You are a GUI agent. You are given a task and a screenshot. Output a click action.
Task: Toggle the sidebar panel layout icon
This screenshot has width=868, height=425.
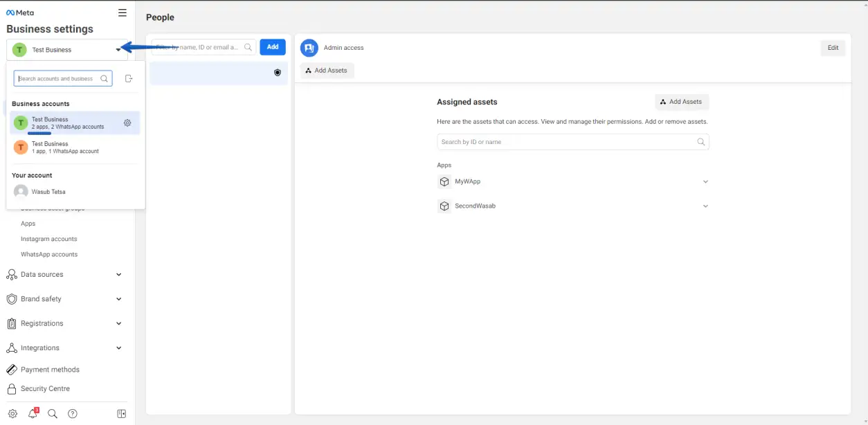click(x=122, y=414)
